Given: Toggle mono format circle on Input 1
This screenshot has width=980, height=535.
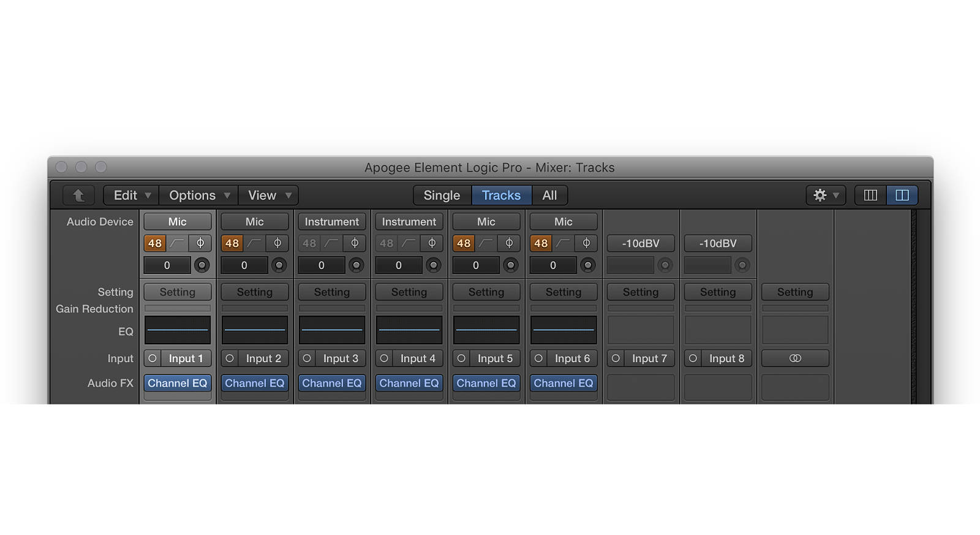Looking at the screenshot, I should [x=153, y=359].
